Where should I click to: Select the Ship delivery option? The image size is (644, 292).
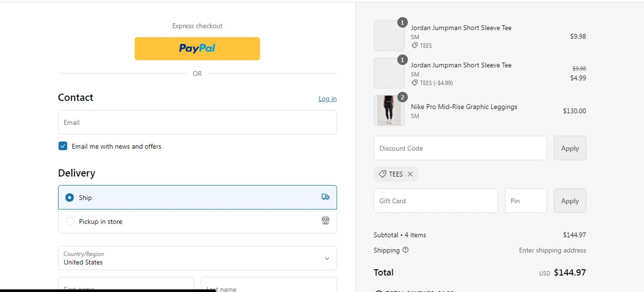click(x=70, y=198)
